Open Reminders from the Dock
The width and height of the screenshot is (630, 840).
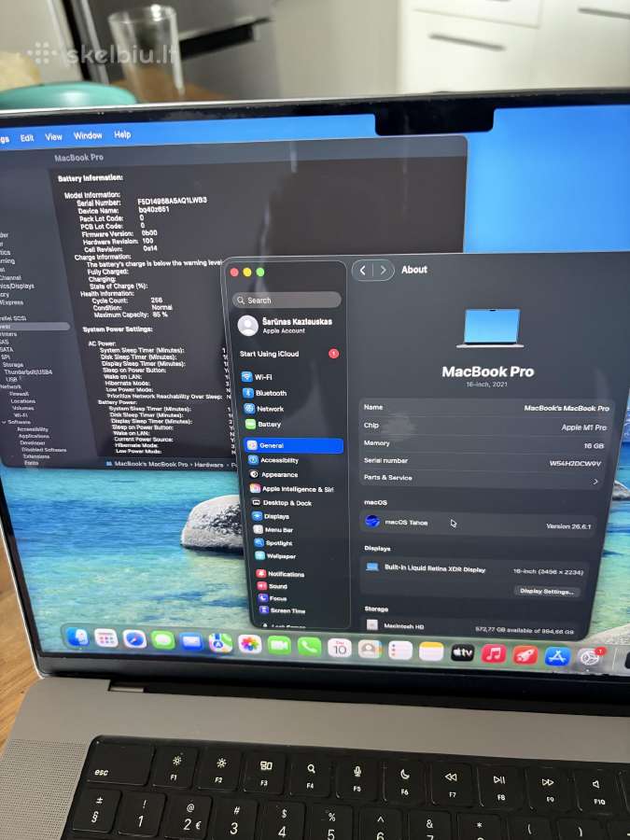click(400, 651)
